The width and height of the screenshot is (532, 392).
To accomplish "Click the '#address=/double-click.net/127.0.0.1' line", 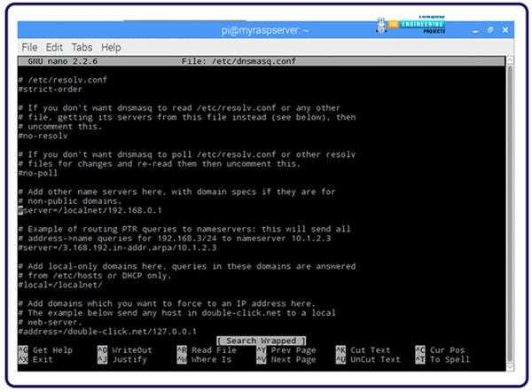I will click(x=107, y=332).
